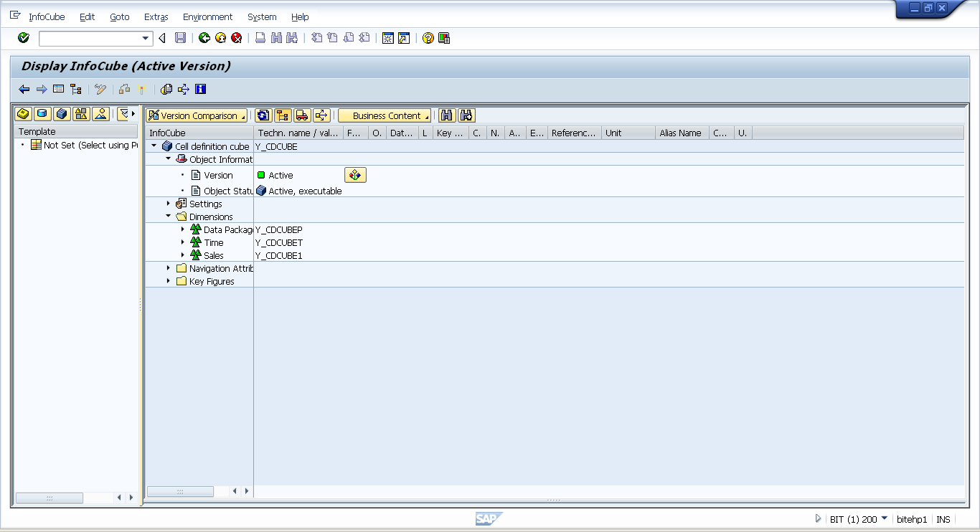Open the command field dropdown arrow
This screenshot has width=980, height=532.
[x=146, y=38]
